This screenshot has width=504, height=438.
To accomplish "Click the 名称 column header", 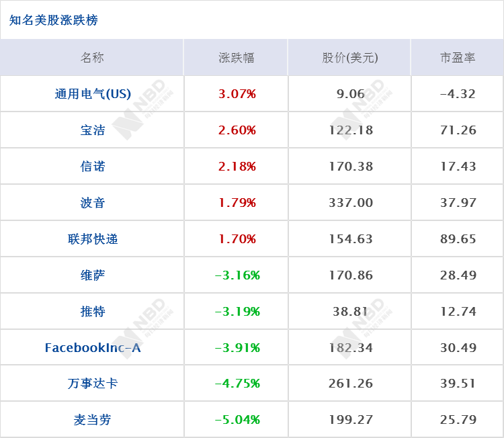I will [93, 58].
